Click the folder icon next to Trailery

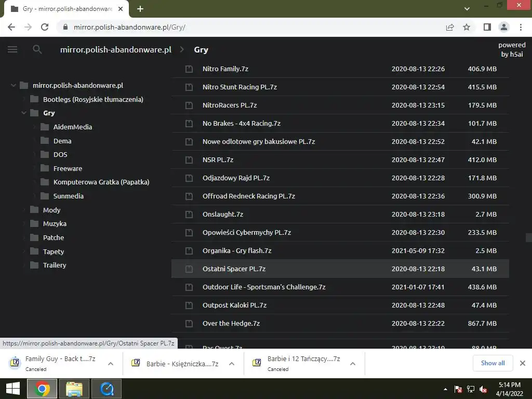(x=34, y=265)
